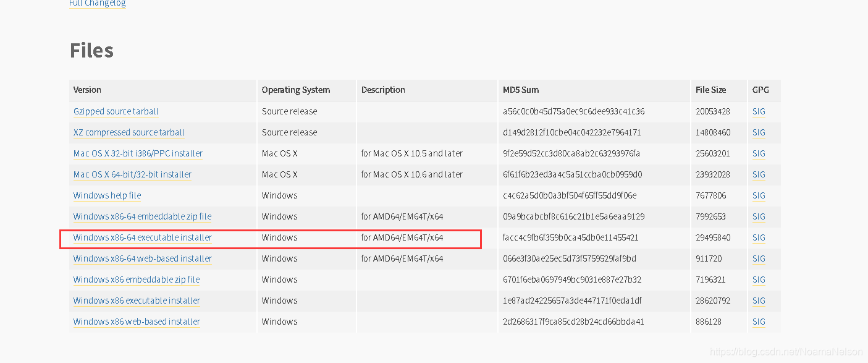Open the Full Changelog link
The height and width of the screenshot is (363, 868).
coord(97,3)
